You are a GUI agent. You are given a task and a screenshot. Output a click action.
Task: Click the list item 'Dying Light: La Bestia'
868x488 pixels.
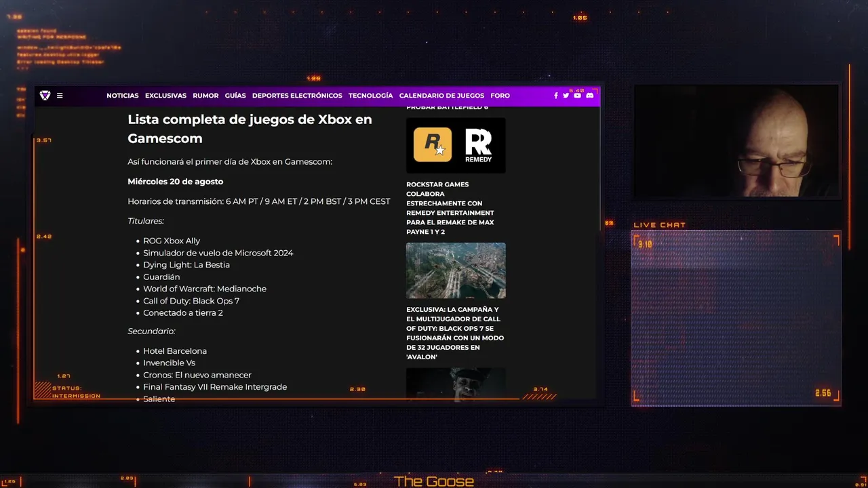(x=186, y=265)
